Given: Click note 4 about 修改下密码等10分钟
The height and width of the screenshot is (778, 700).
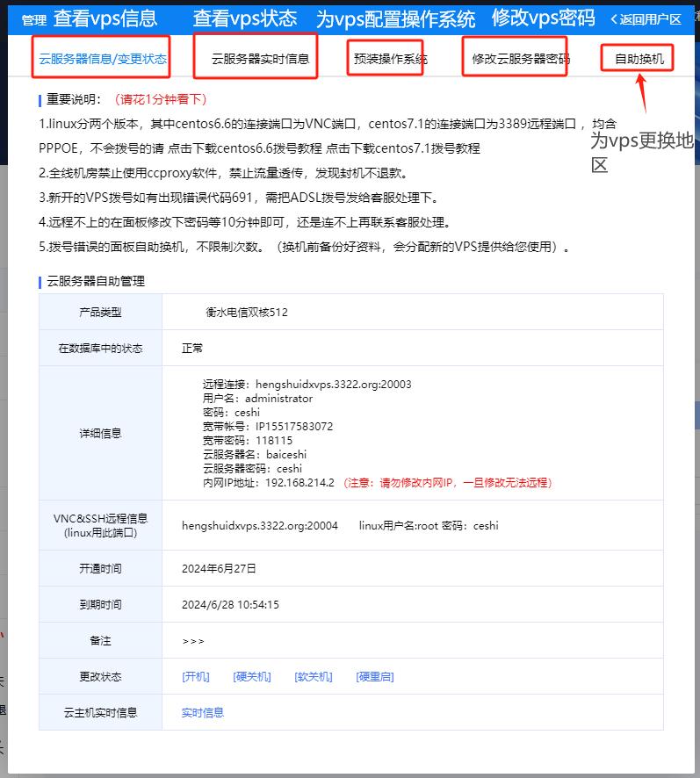Looking at the screenshot, I should [246, 222].
